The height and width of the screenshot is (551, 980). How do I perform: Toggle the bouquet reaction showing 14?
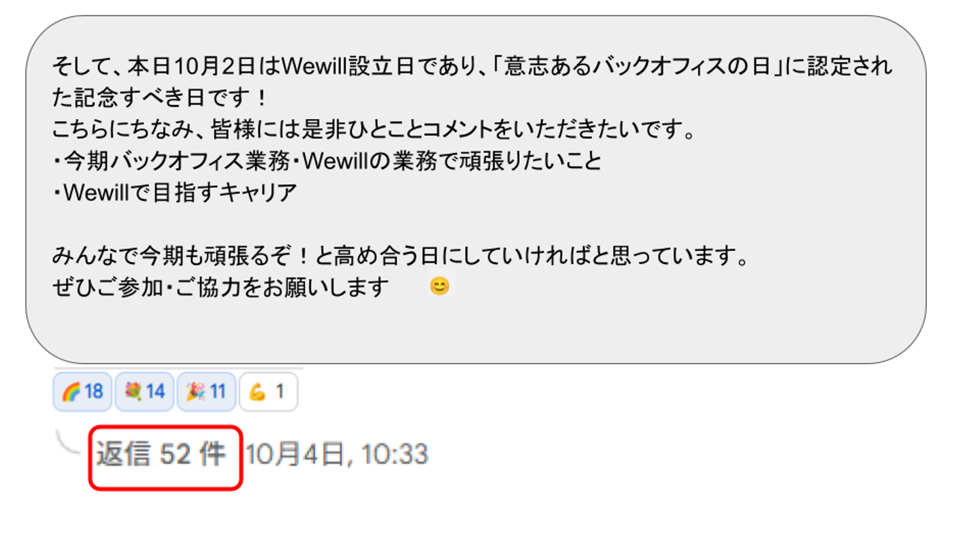pyautogui.click(x=144, y=392)
